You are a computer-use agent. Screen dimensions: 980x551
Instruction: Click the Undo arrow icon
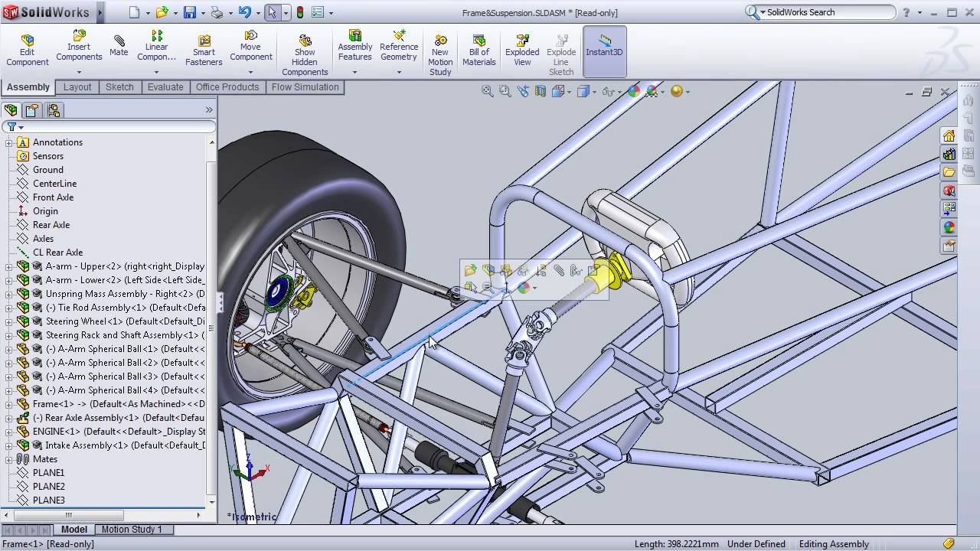(244, 12)
